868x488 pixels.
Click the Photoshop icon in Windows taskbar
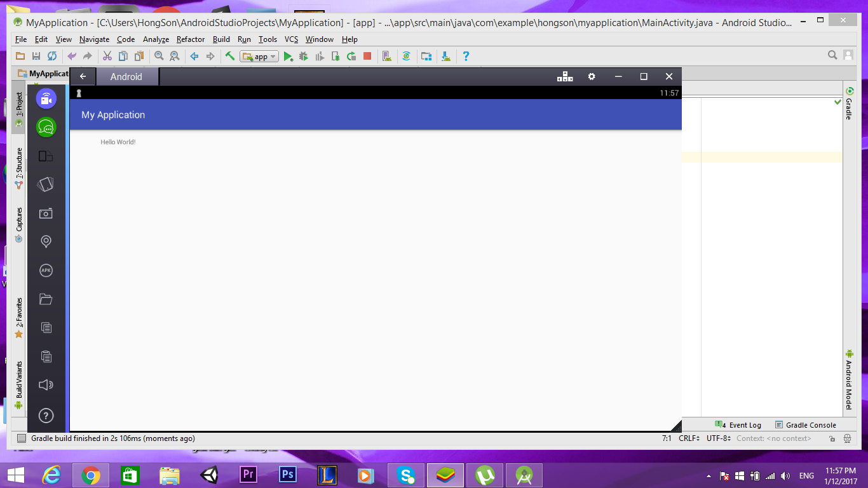pos(288,475)
